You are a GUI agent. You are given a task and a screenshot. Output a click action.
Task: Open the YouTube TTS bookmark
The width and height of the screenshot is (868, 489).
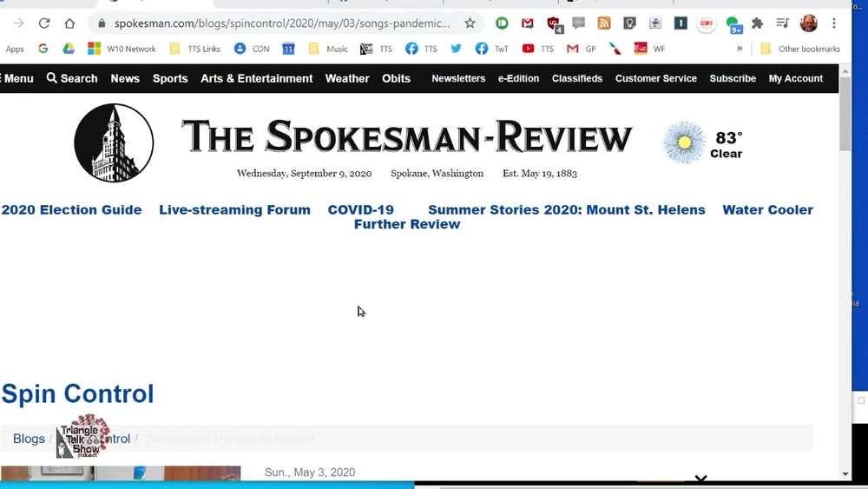click(x=537, y=49)
